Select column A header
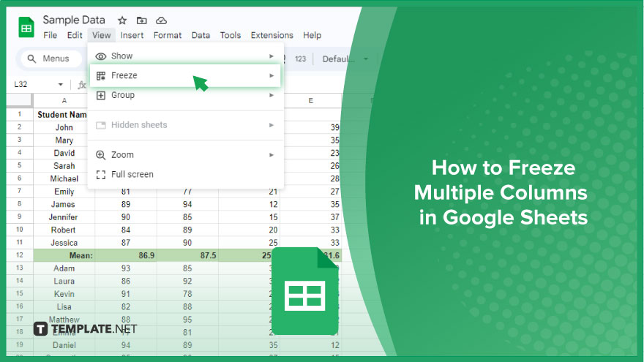The height and width of the screenshot is (362, 644). 64,101
